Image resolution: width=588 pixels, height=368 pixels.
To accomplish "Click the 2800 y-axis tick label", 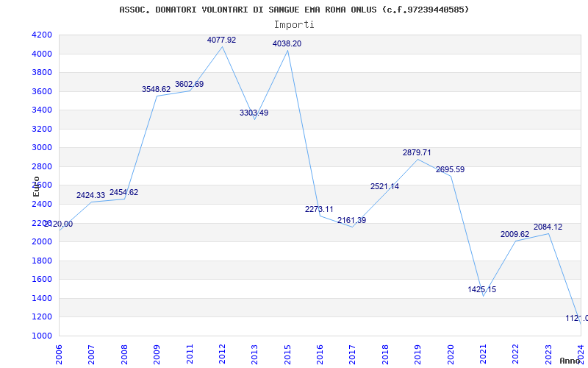I will tap(42, 167).
